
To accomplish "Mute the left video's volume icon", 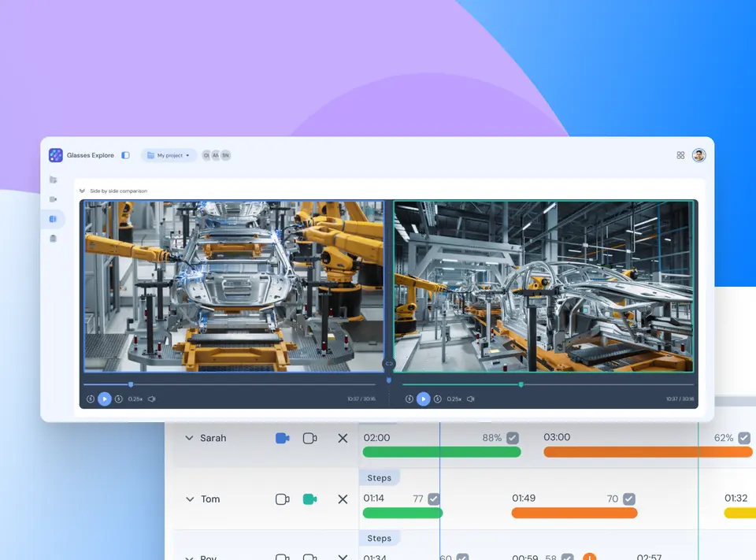I will pyautogui.click(x=152, y=399).
